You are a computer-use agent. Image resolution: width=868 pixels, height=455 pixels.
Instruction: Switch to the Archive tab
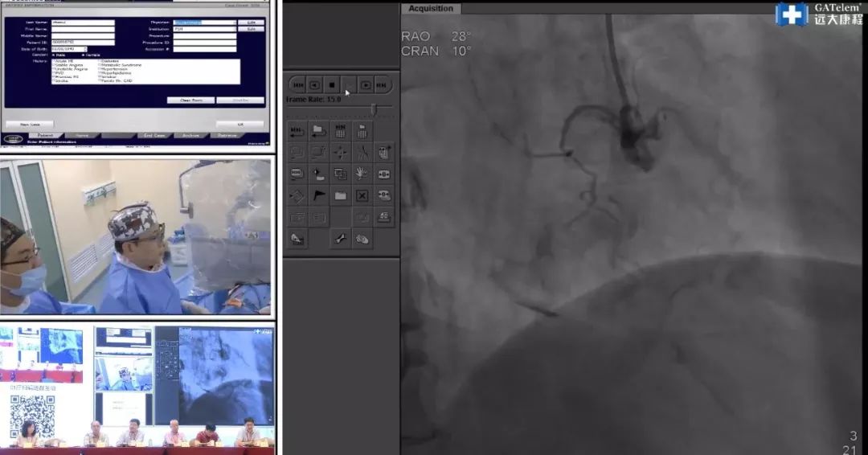(x=191, y=136)
